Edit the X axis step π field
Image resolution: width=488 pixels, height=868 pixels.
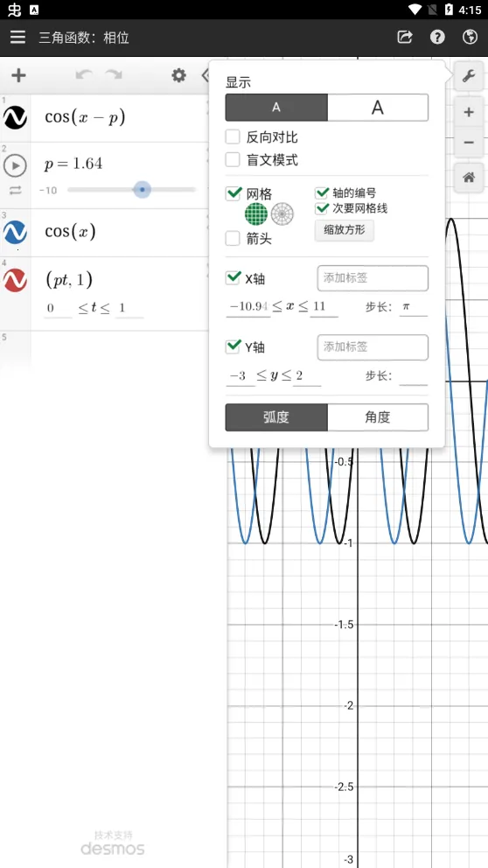pos(414,306)
